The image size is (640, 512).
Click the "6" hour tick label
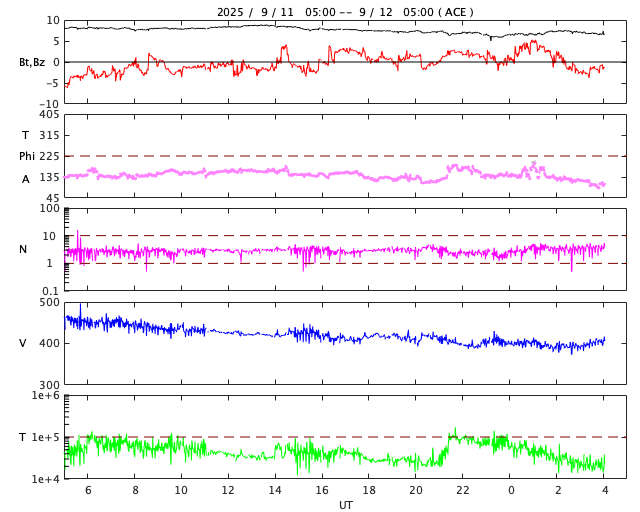click(88, 490)
